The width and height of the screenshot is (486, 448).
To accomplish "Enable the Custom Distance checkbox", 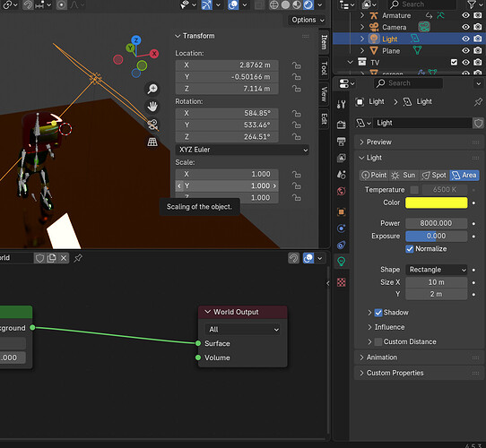I will (x=378, y=341).
